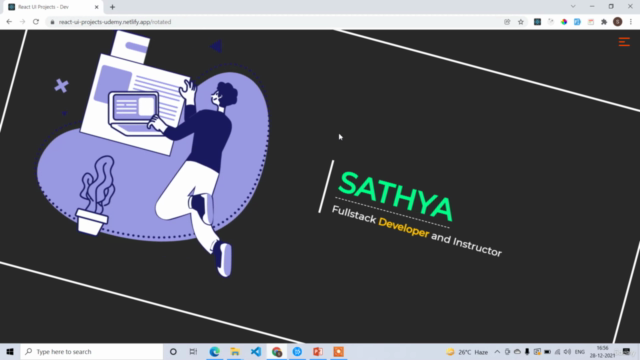Open PowerPoint from the taskbar

click(318, 351)
